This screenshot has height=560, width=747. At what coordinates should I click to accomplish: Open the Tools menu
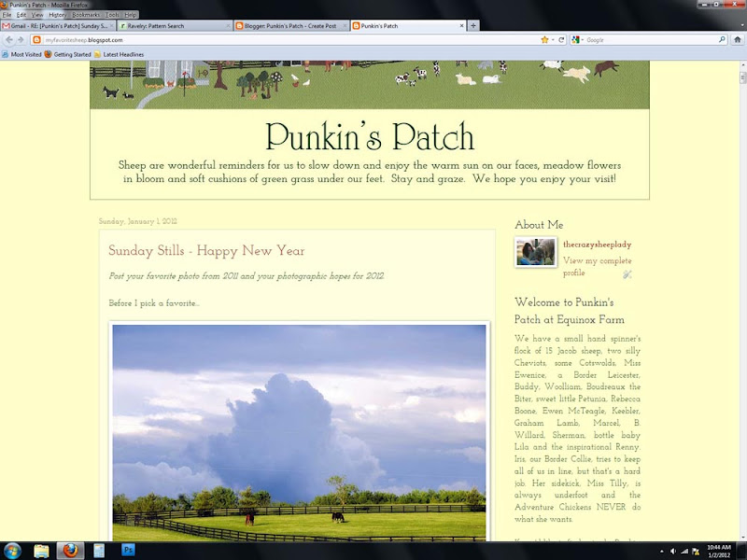112,15
